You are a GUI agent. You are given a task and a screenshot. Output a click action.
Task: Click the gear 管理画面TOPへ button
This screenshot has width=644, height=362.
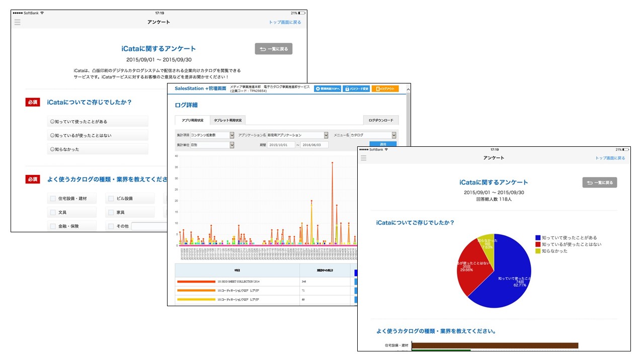[328, 88]
